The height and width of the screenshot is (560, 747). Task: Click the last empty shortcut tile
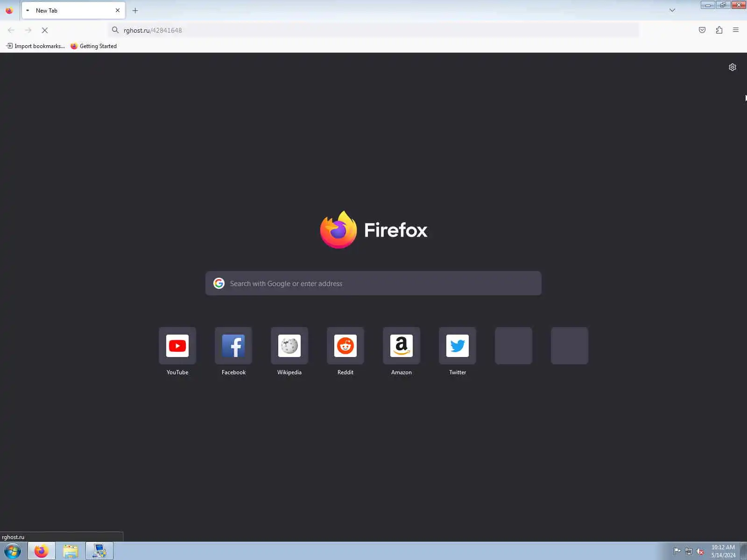coord(570,346)
